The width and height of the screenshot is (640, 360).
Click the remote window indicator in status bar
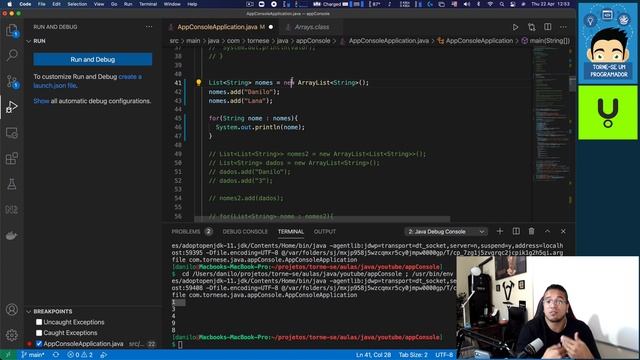(7, 355)
